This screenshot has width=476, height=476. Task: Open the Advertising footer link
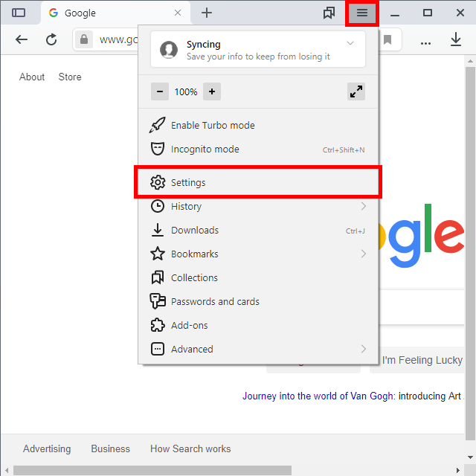pos(47,448)
